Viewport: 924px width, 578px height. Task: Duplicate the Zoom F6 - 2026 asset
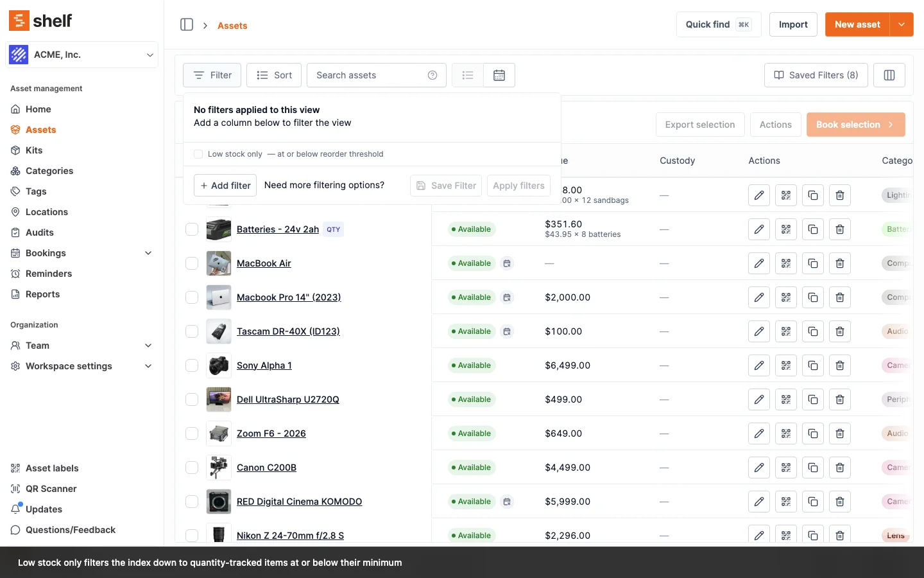pos(813,433)
